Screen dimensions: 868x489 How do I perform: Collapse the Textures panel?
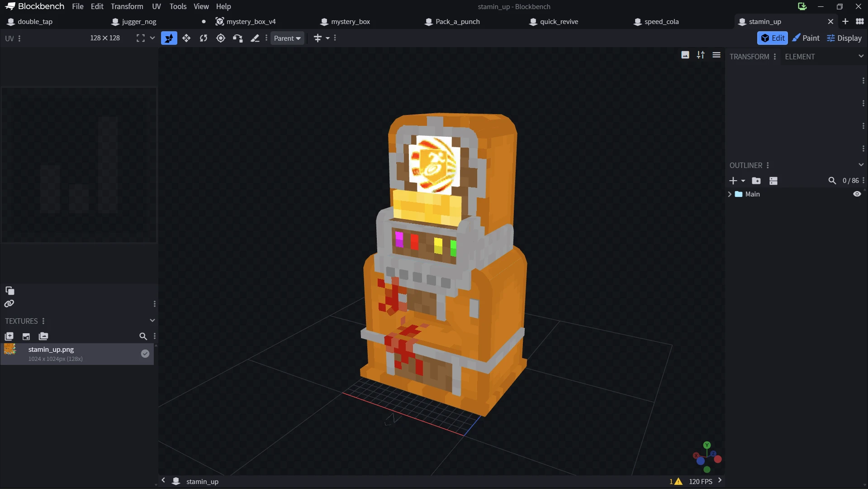pos(152,321)
